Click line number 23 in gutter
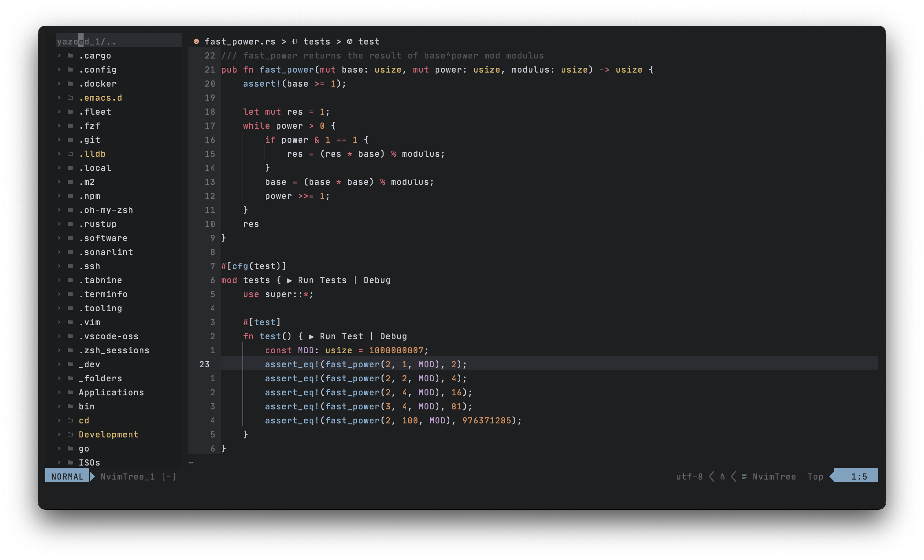 pos(204,364)
